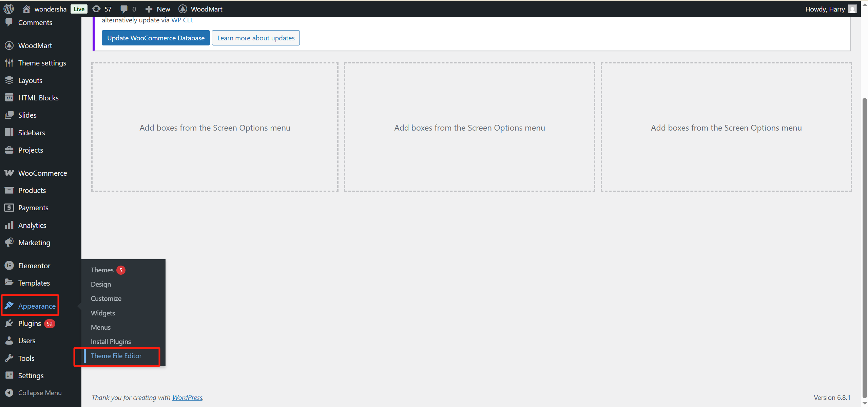Click Learn more about updates

click(256, 38)
